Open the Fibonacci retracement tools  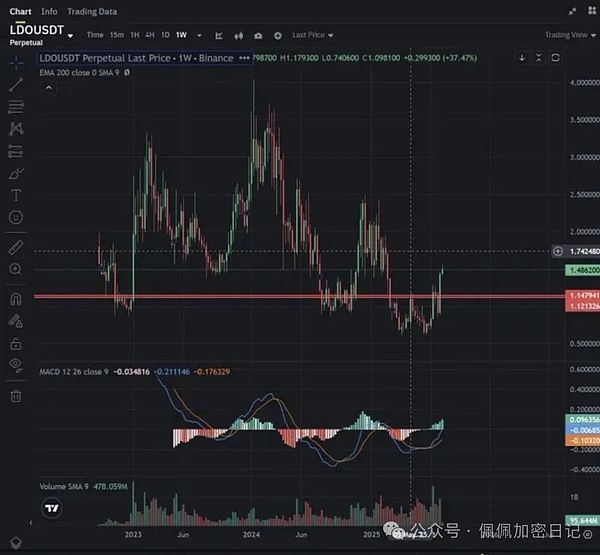point(15,107)
